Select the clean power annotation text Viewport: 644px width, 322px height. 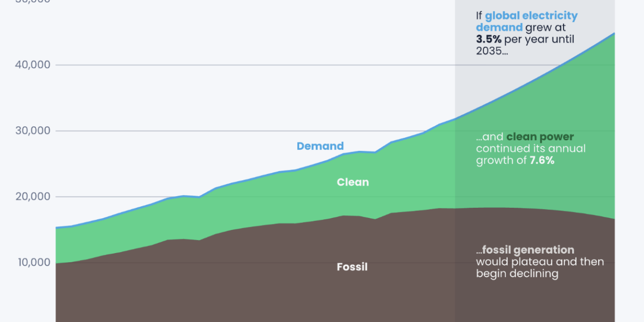click(x=530, y=148)
